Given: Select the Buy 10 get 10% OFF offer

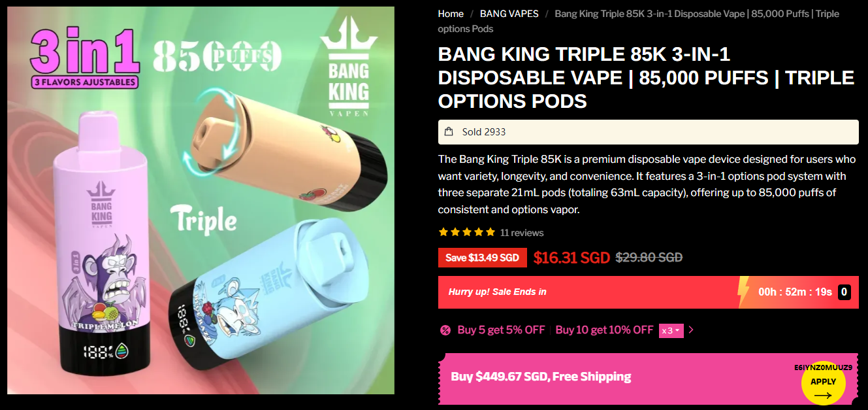Looking at the screenshot, I should (604, 330).
